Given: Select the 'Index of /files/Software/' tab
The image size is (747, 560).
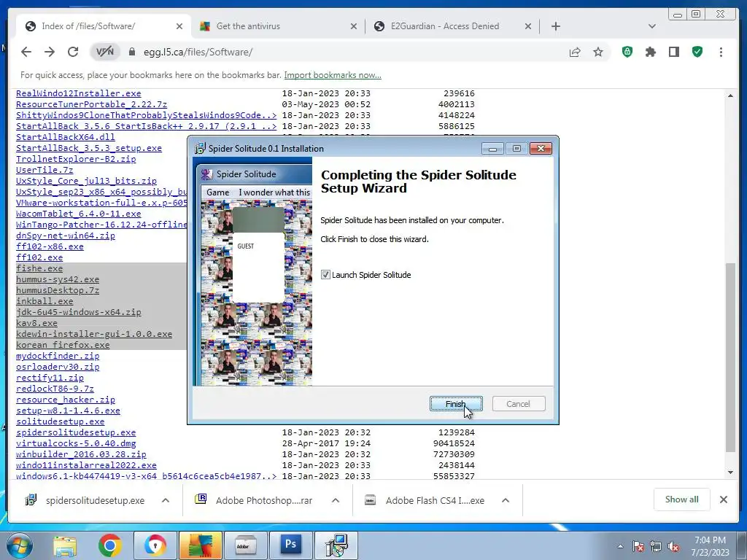Looking at the screenshot, I should click(x=102, y=26).
